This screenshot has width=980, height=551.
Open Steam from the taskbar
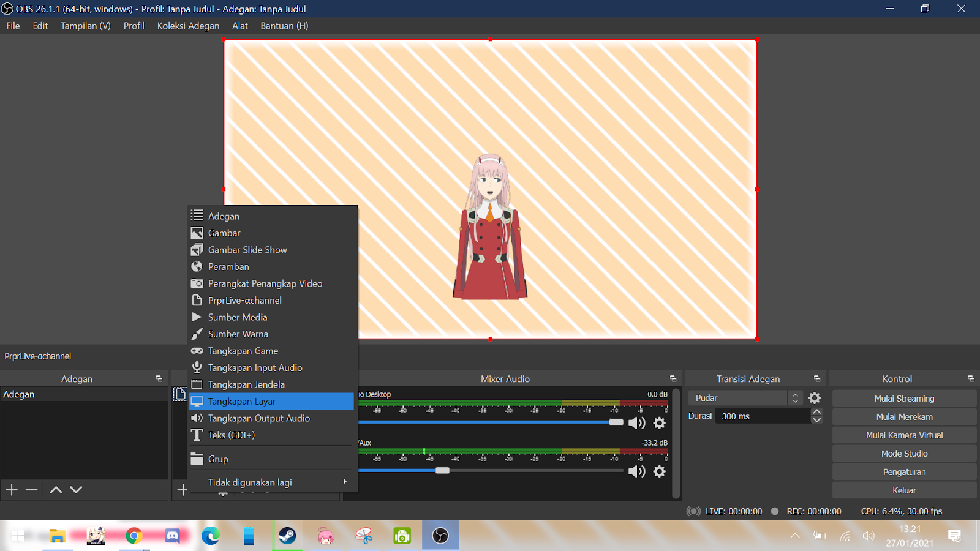(287, 536)
